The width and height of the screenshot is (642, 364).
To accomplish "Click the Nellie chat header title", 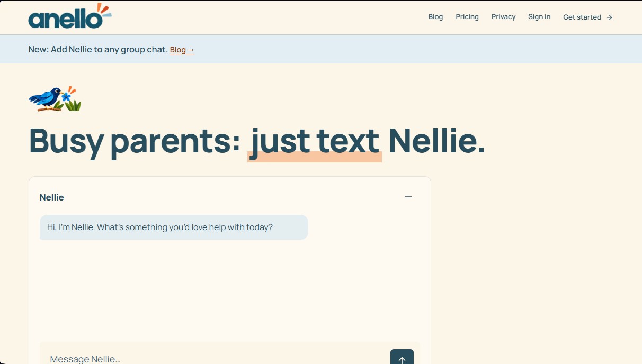I will 52,197.
